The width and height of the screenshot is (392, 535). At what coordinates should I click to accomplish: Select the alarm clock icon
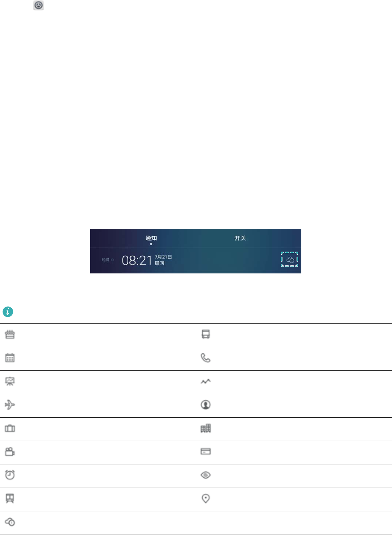click(10, 475)
